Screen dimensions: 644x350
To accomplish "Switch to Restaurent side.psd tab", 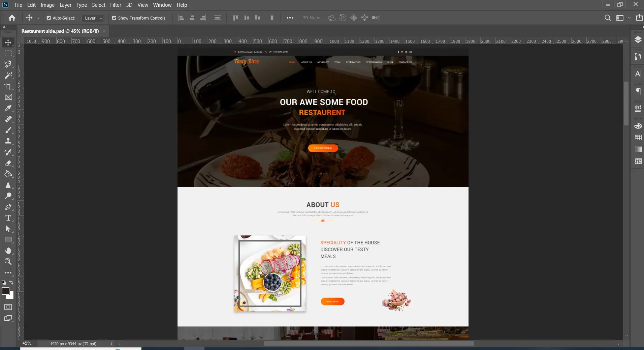I will (x=60, y=31).
